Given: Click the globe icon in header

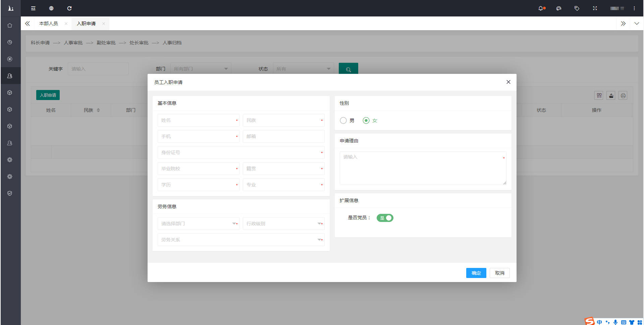Looking at the screenshot, I should click(x=51, y=8).
